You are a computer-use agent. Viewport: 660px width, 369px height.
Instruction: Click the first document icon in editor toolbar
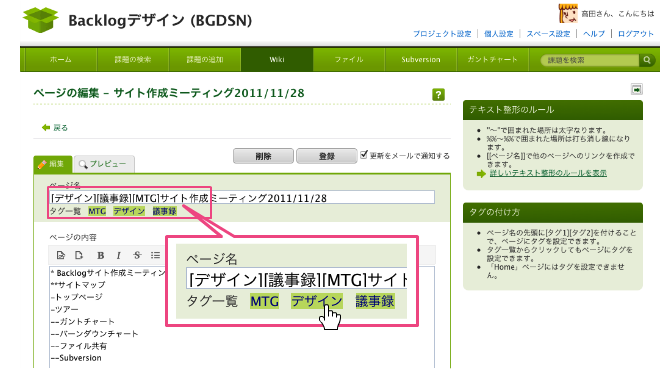pos(61,255)
